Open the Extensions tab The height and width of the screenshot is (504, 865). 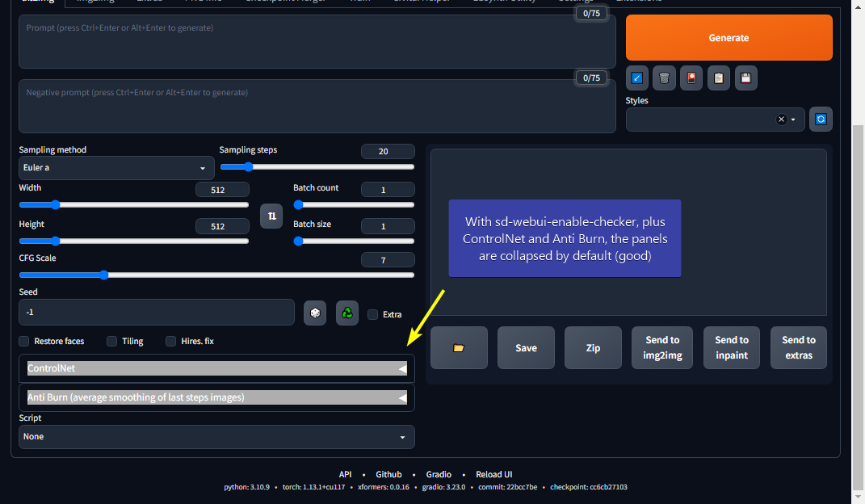pos(639,2)
